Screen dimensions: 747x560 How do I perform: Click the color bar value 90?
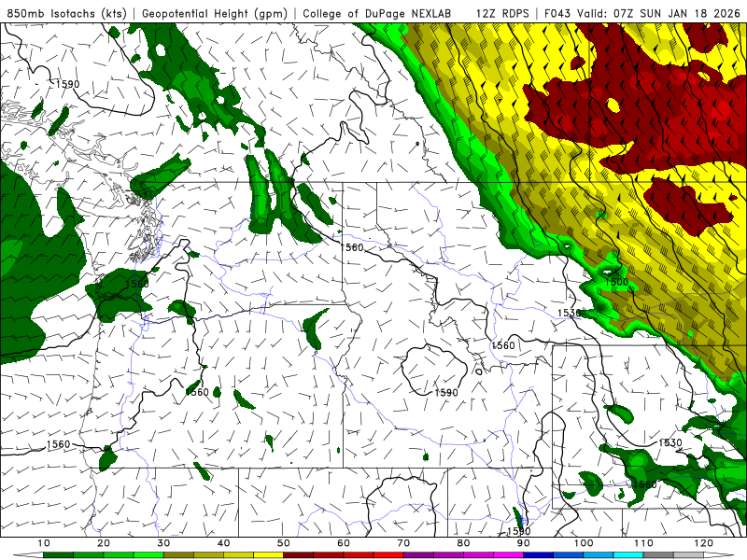(x=524, y=543)
